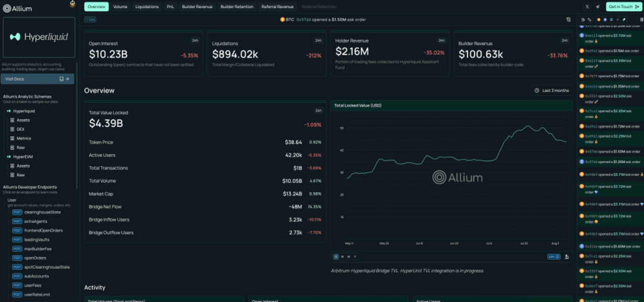Collapse the Hyperliquid schema tree
Screen dimensions: 644x302
tap(9, 111)
